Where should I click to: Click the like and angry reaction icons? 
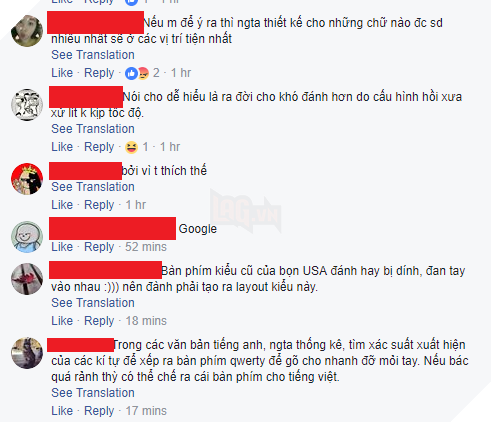pyautogui.click(x=137, y=73)
